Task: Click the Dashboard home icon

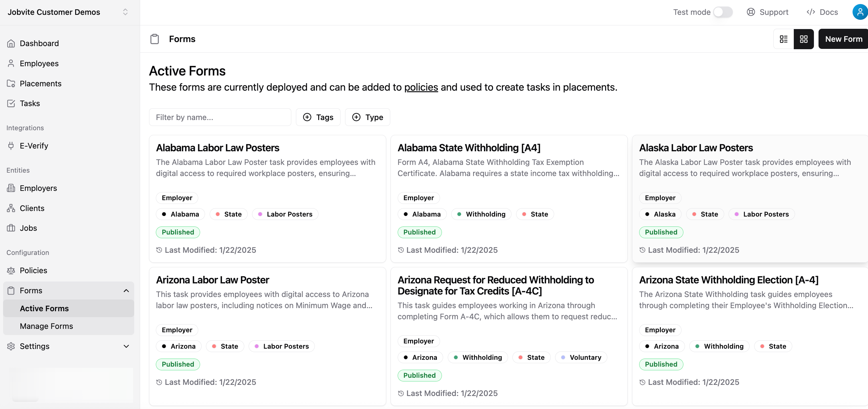Action: click(x=11, y=44)
